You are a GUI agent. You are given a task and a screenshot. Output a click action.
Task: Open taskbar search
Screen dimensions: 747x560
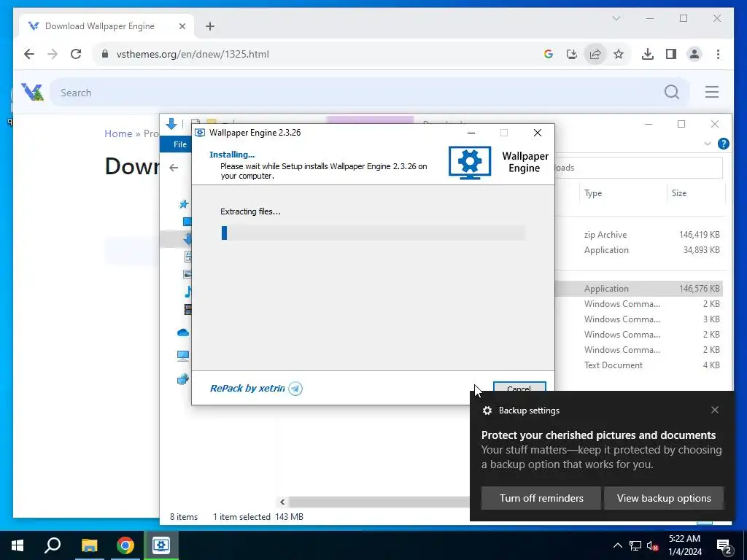pos(53,545)
